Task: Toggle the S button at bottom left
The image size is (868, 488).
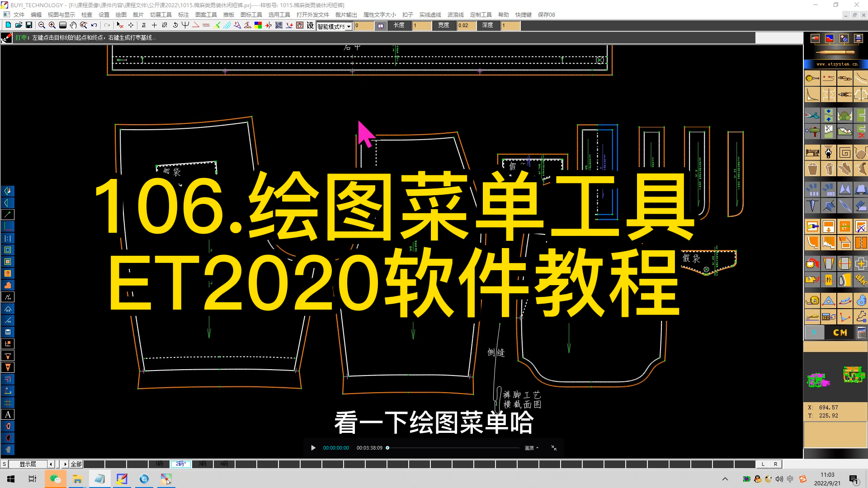Action: click(4, 464)
